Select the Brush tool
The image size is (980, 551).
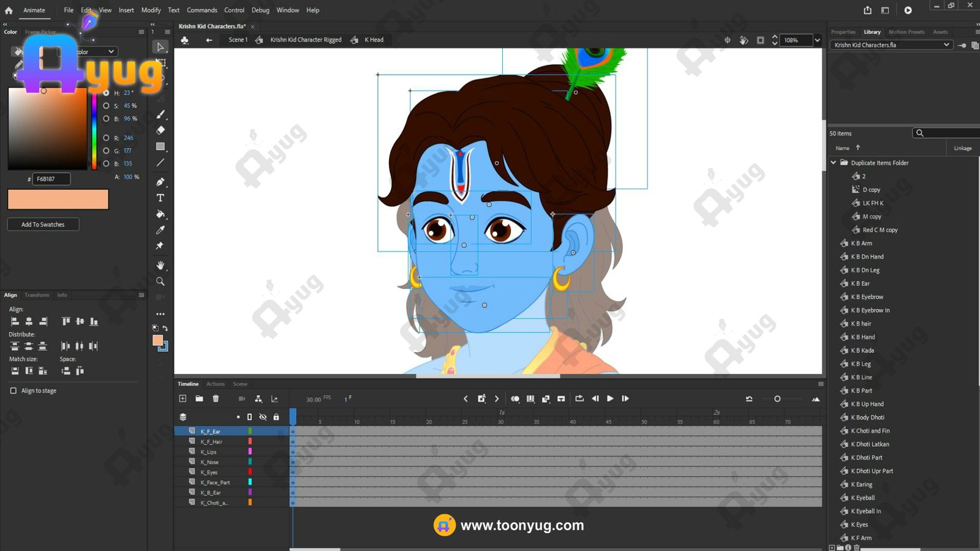click(x=160, y=114)
